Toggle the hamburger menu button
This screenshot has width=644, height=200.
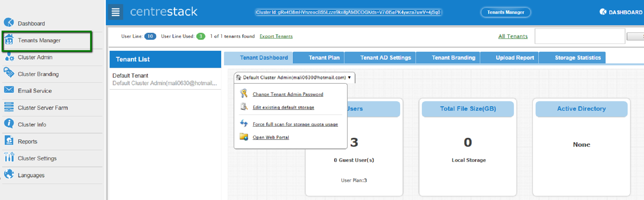point(116,12)
